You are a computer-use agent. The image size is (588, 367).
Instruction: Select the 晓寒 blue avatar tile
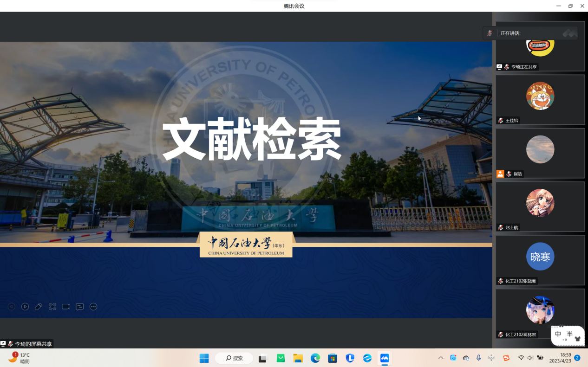[x=540, y=257]
